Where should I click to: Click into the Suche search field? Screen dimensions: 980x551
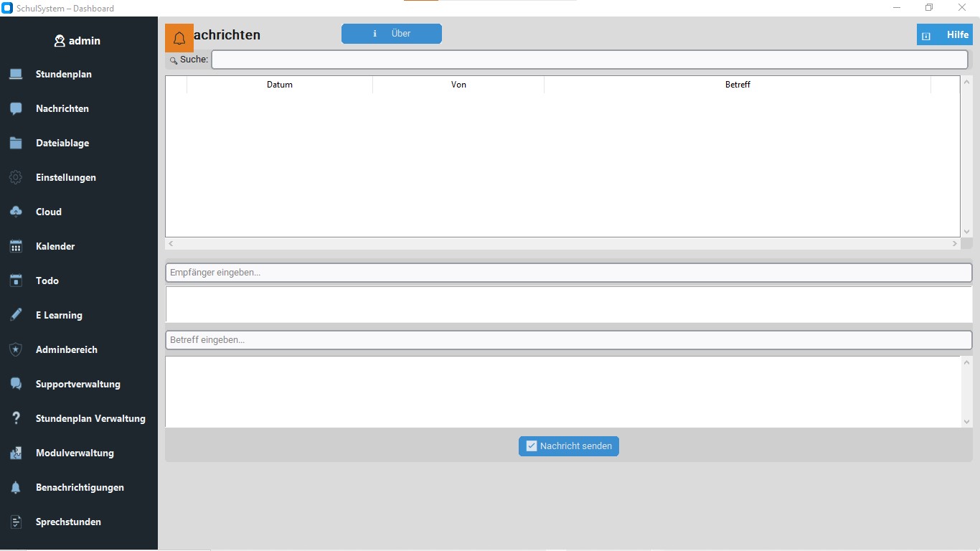589,60
